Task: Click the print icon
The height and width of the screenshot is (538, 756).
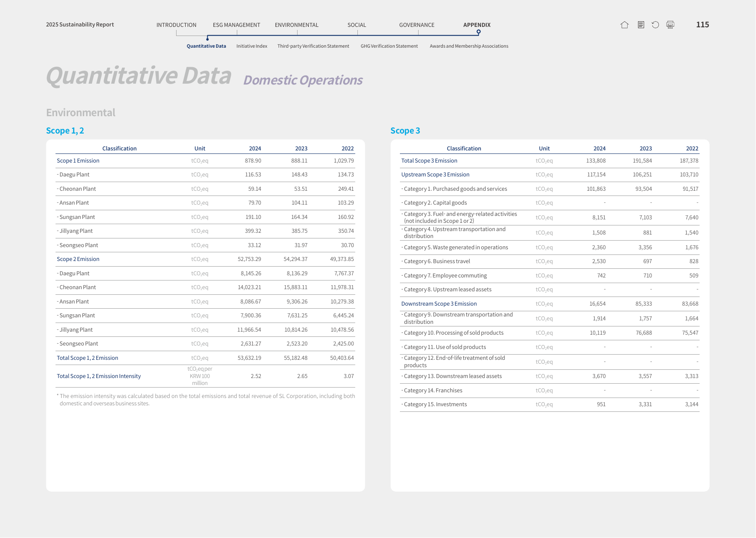Action: click(x=671, y=25)
